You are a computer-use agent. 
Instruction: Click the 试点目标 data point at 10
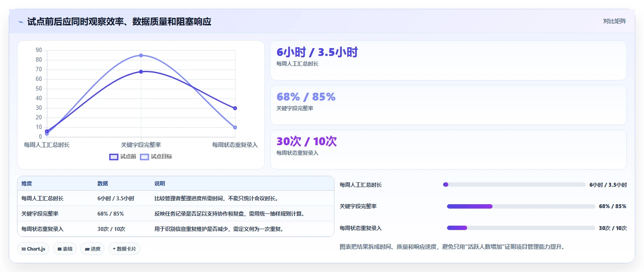point(235,127)
